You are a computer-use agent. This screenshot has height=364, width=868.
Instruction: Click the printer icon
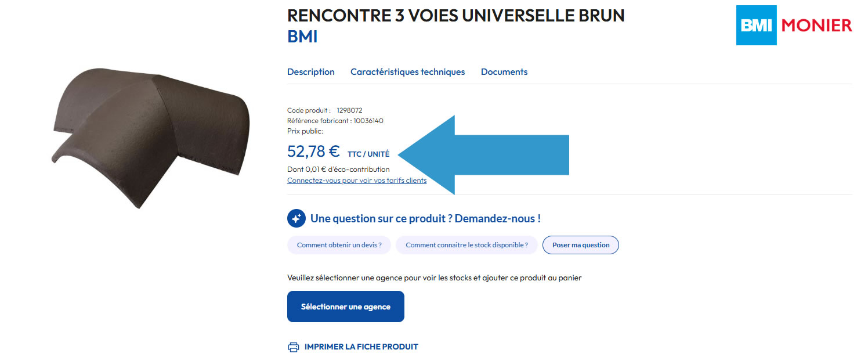tap(294, 347)
